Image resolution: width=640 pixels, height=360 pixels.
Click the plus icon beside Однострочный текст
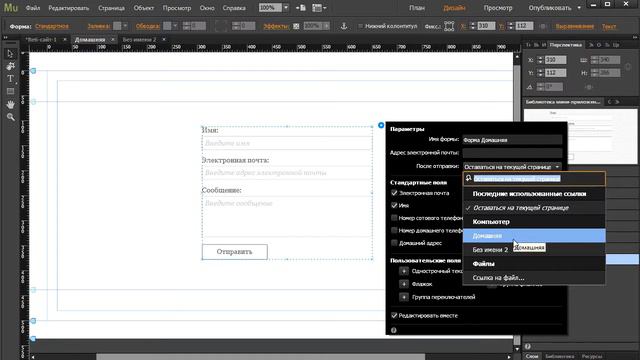(404, 271)
